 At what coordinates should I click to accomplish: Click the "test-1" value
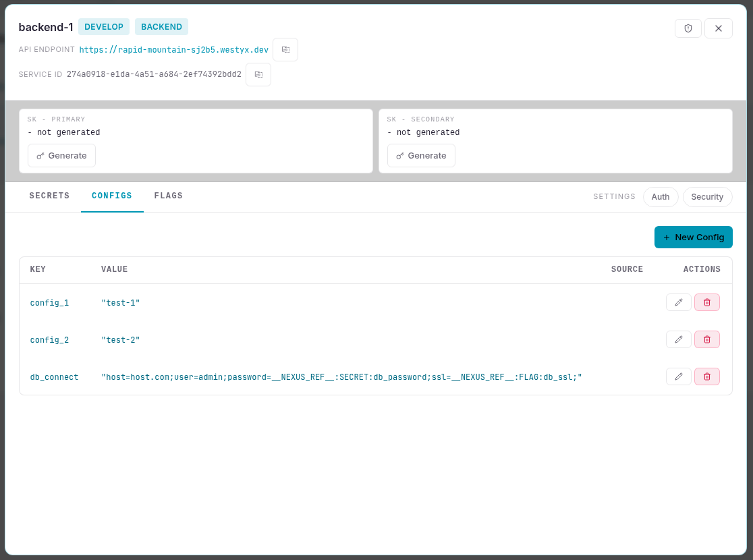121,303
